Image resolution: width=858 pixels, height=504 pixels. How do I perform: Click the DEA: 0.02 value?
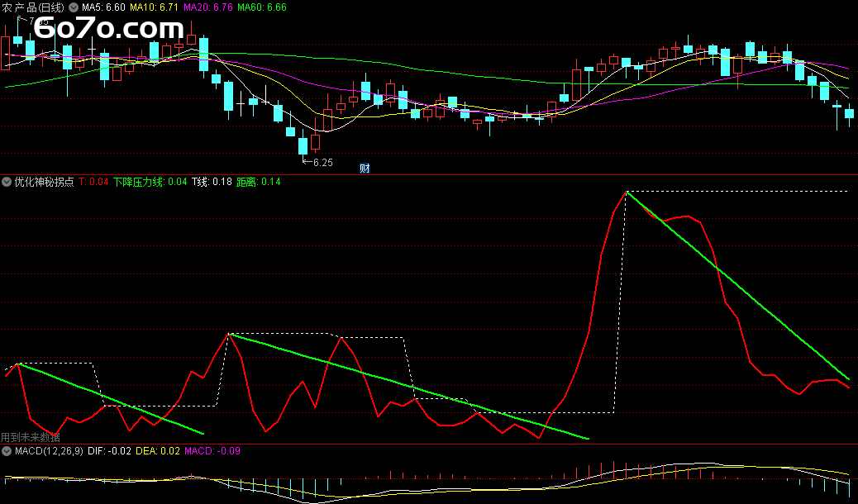pyautogui.click(x=158, y=451)
